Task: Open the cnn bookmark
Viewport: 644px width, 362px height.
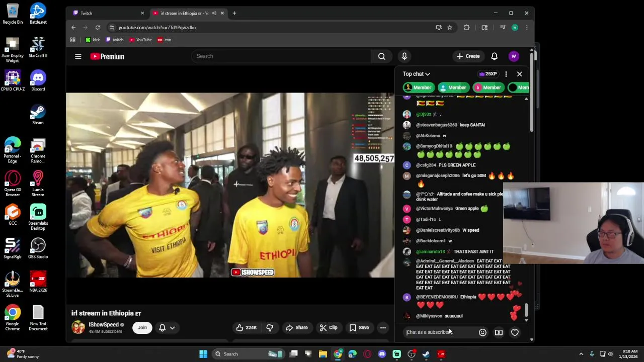Action: tap(164, 40)
